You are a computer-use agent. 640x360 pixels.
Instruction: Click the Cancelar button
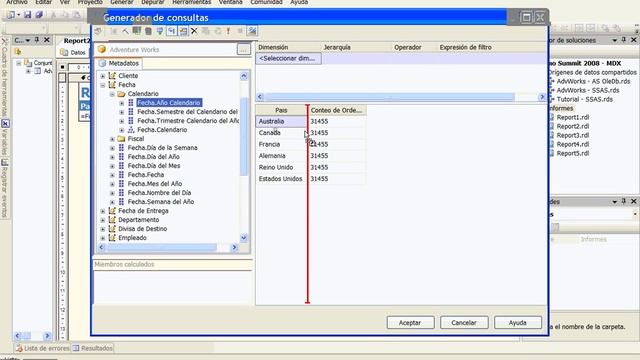click(x=464, y=322)
